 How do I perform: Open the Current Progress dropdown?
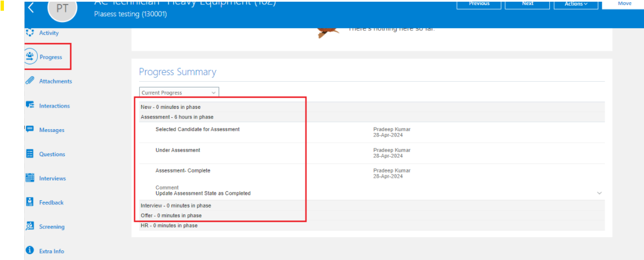[179, 92]
